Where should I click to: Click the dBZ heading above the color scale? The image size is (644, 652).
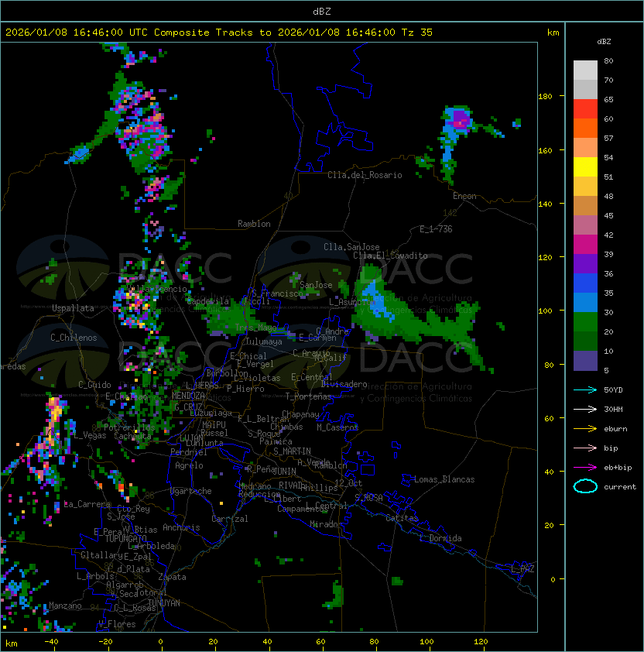pos(604,42)
